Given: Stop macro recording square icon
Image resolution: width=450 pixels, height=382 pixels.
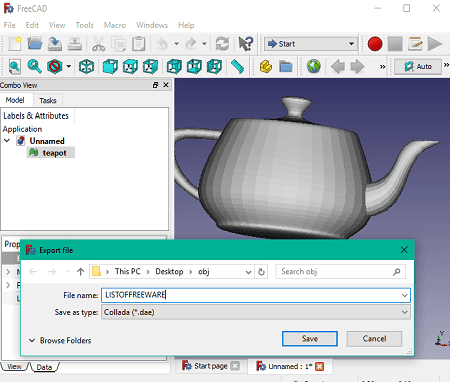Looking at the screenshot, I should coord(395,44).
